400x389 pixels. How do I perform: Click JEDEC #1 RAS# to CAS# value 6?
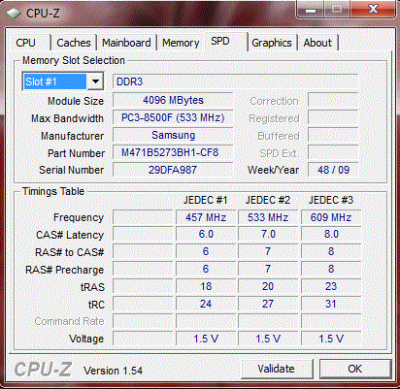point(206,251)
